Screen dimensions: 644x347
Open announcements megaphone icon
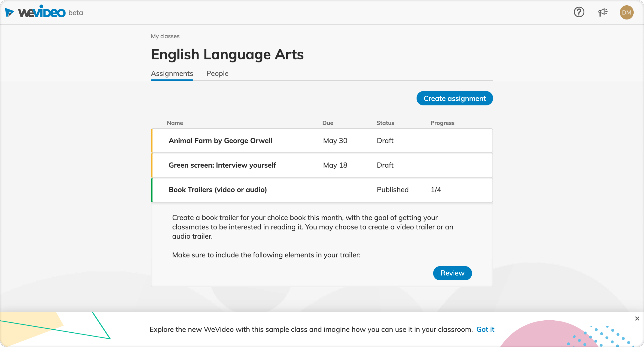tap(603, 12)
